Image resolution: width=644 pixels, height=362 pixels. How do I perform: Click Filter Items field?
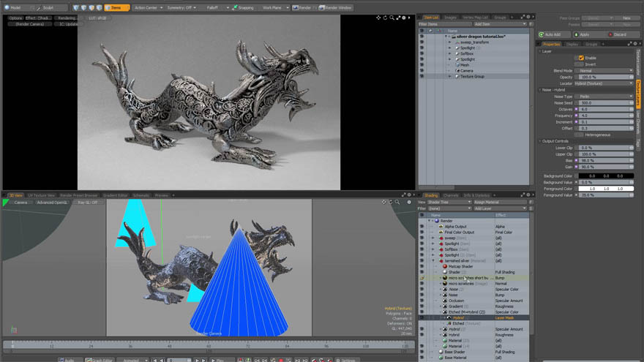coord(445,24)
